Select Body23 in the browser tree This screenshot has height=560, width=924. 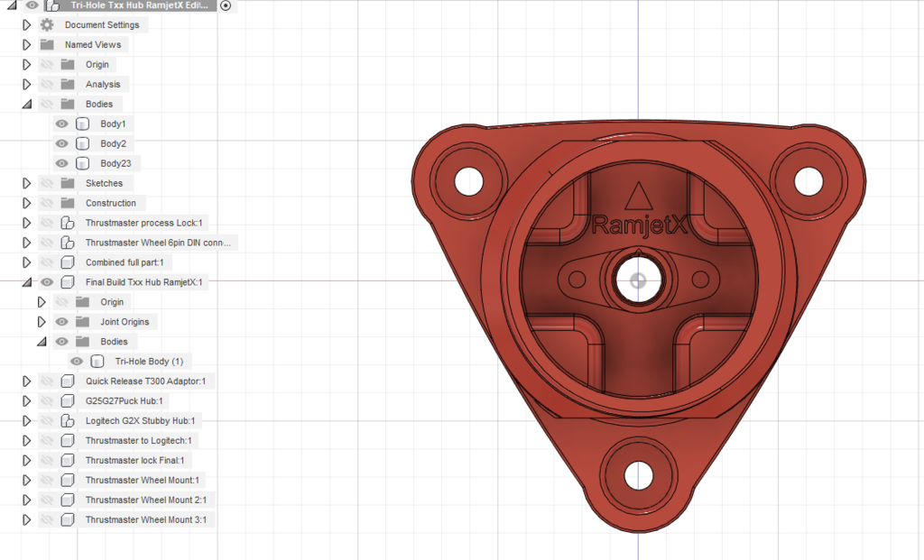115,162
